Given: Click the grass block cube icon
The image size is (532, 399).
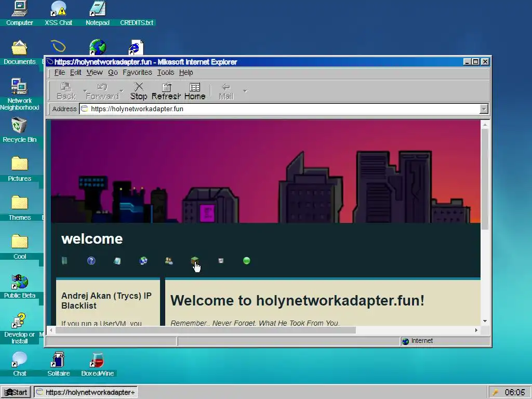Looking at the screenshot, I should pos(195,261).
